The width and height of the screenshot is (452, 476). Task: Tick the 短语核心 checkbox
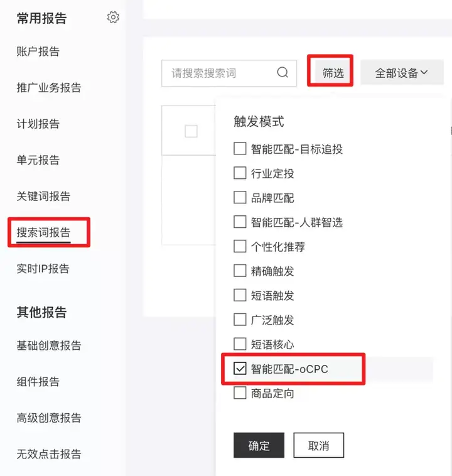(x=240, y=344)
